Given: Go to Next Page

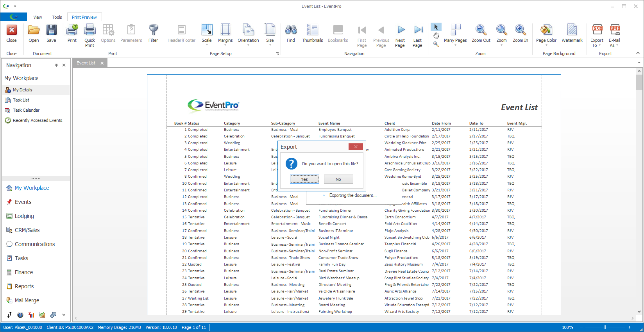Looking at the screenshot, I should (x=400, y=36).
